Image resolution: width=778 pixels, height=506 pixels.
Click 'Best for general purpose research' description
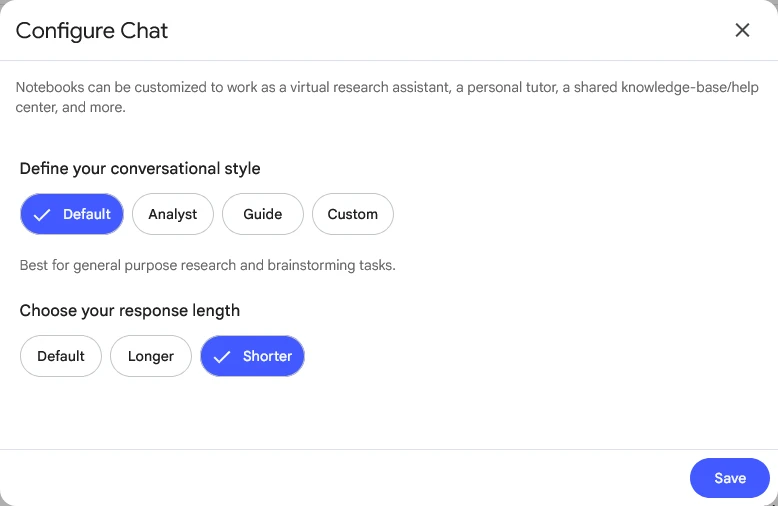coord(207,265)
